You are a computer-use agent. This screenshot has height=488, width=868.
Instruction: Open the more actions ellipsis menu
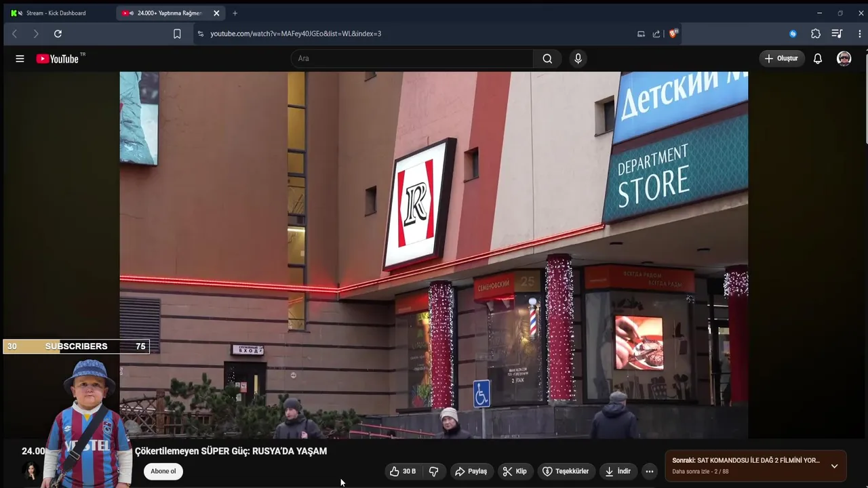point(650,471)
